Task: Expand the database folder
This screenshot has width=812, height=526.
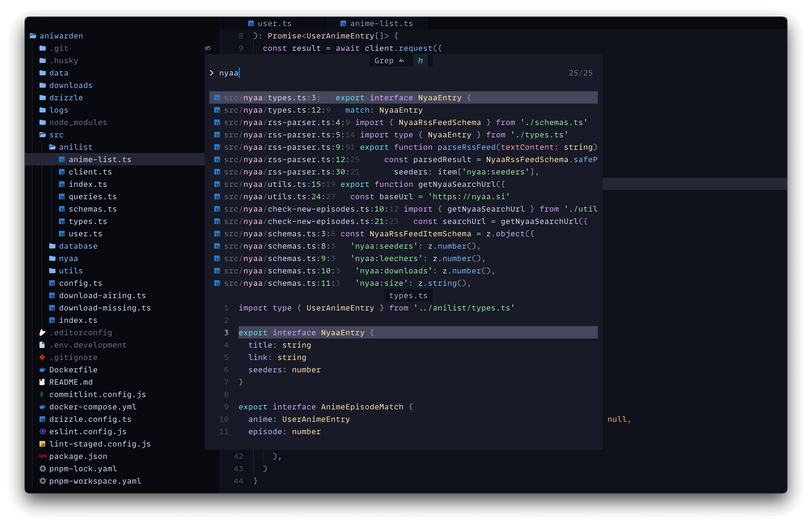Action: coord(78,246)
